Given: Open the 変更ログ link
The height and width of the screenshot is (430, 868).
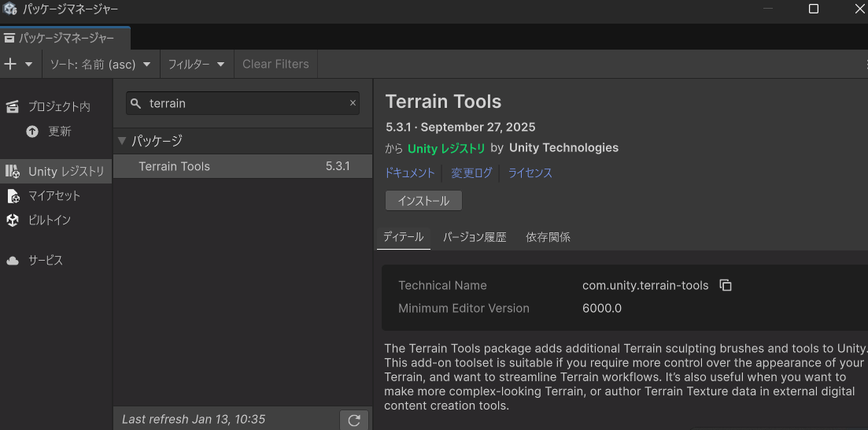Looking at the screenshot, I should [471, 173].
